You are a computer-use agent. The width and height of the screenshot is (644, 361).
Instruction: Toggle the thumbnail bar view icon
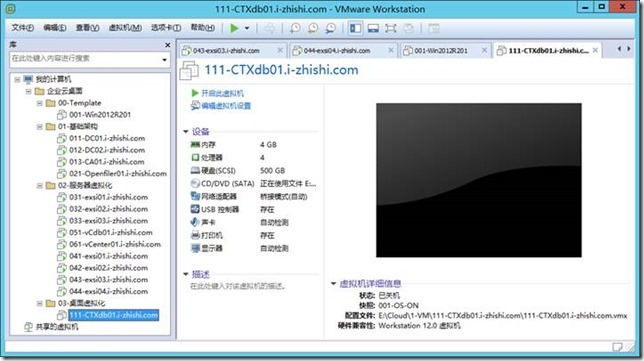[373, 28]
